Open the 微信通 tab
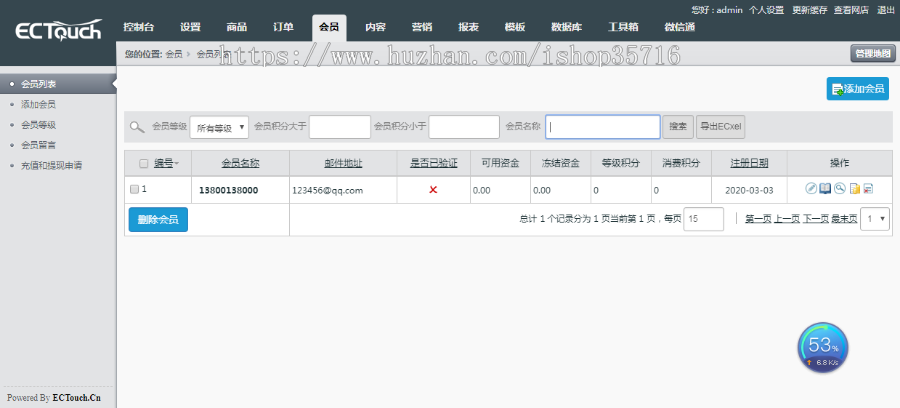Image resolution: width=900 pixels, height=408 pixels. coord(680,27)
